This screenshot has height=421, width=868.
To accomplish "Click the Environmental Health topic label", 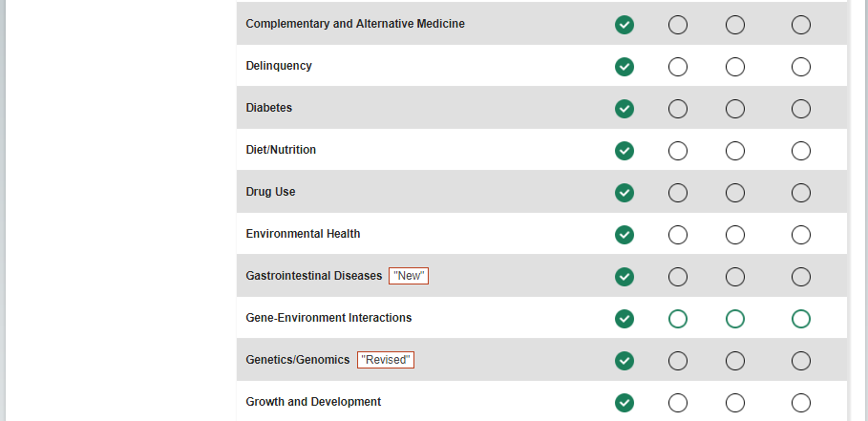I will pos(303,234).
